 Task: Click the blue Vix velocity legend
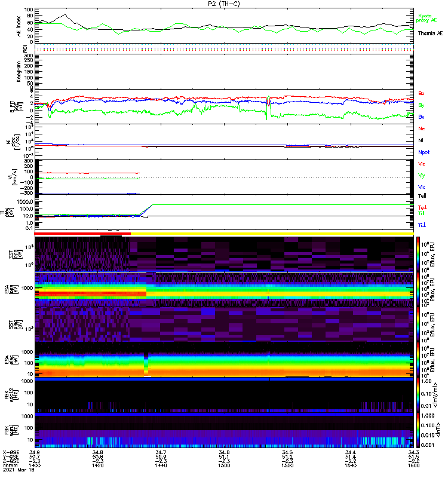click(421, 187)
